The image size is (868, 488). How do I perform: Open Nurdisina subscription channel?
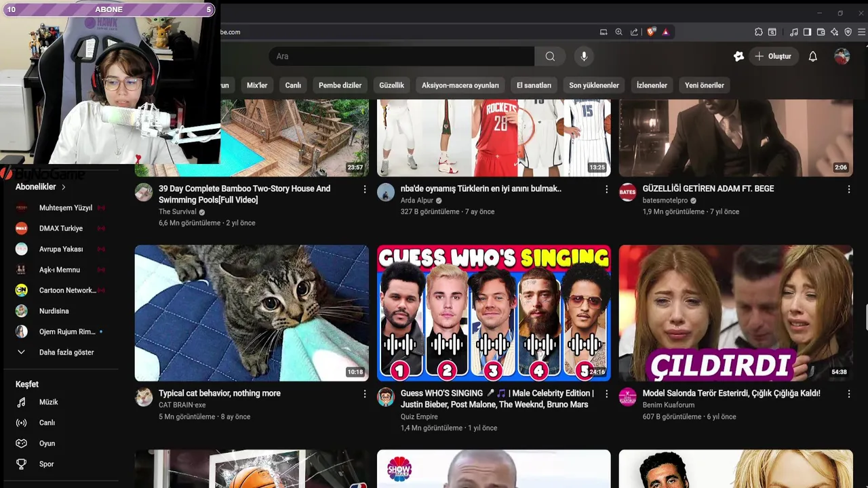pos(61,311)
